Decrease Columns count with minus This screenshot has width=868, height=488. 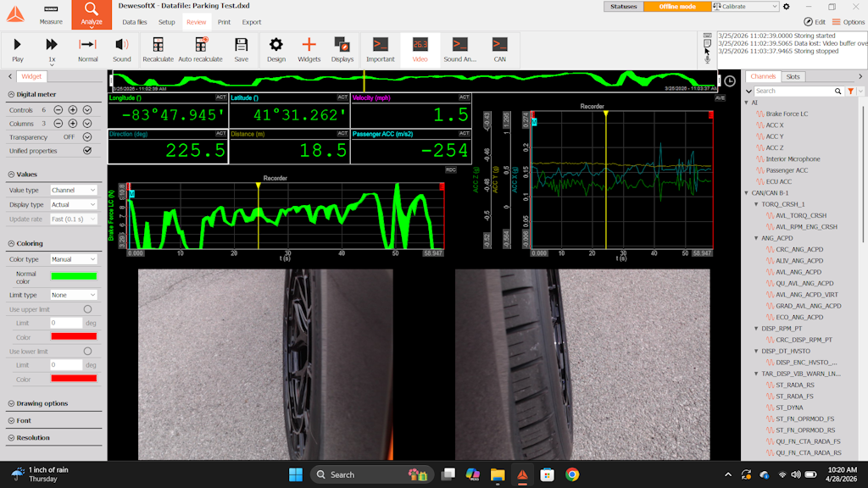58,124
